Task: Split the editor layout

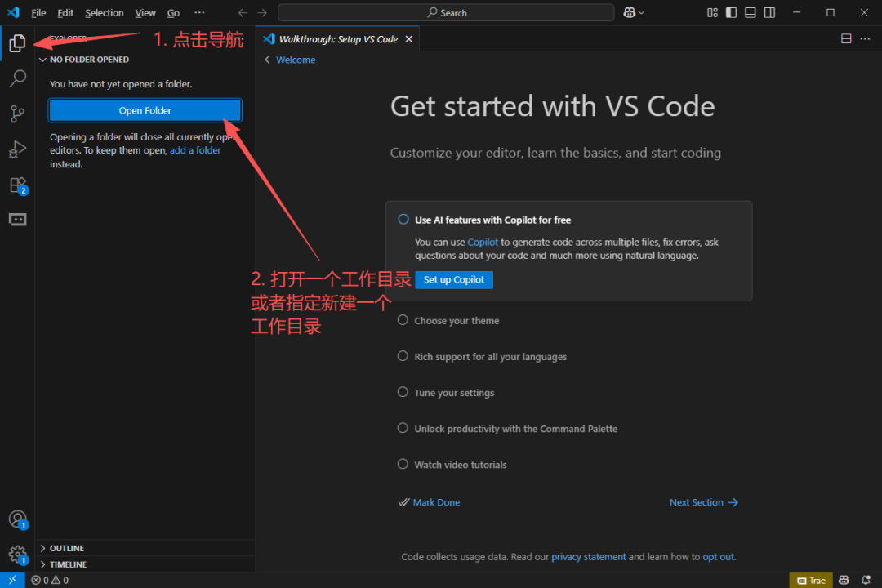Action: (x=846, y=39)
